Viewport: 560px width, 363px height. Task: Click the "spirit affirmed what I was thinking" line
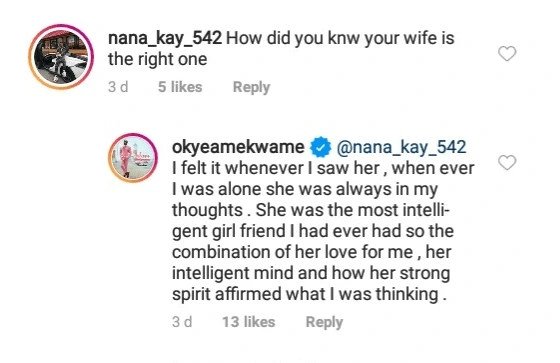pyautogui.click(x=309, y=294)
